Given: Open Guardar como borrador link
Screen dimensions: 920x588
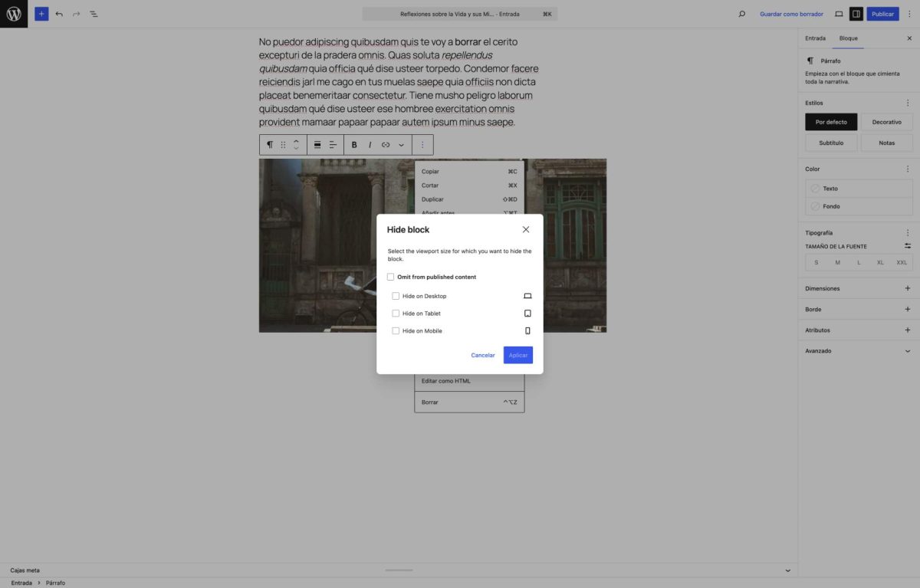Looking at the screenshot, I should click(x=790, y=13).
